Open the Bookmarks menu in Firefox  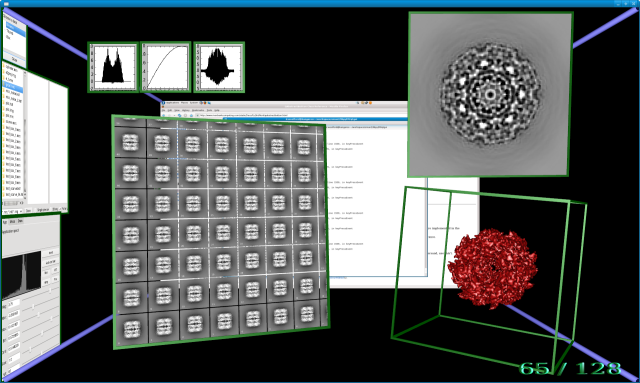(198, 110)
